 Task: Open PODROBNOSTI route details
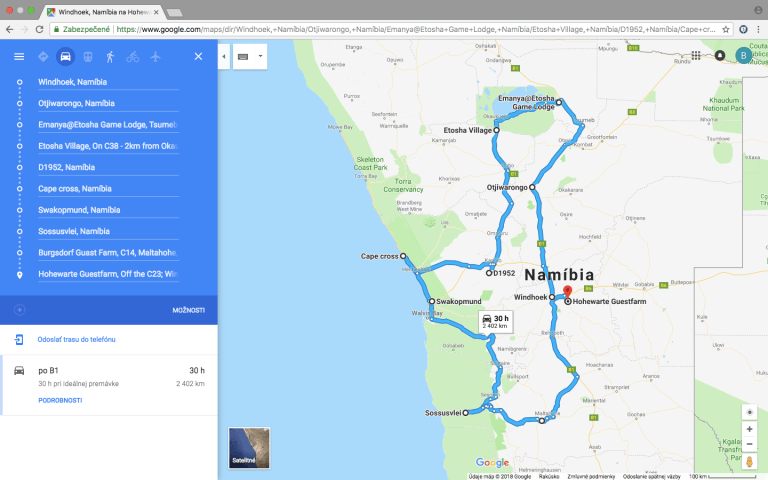pos(60,400)
